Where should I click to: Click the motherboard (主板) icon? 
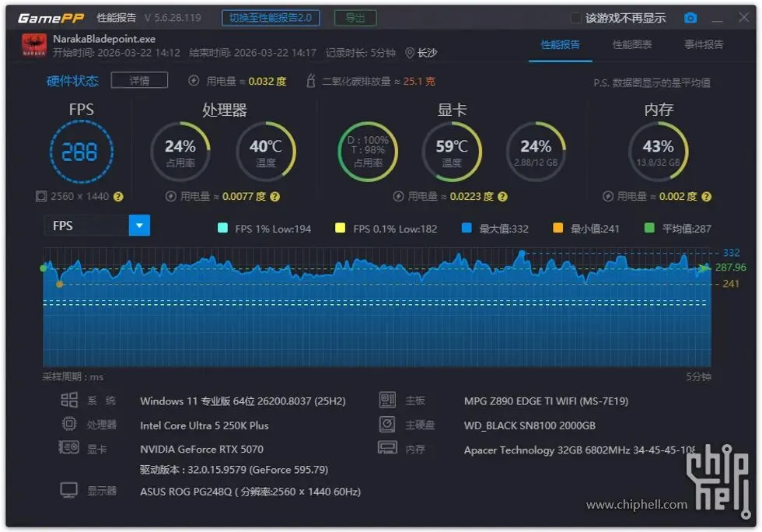tap(387, 401)
